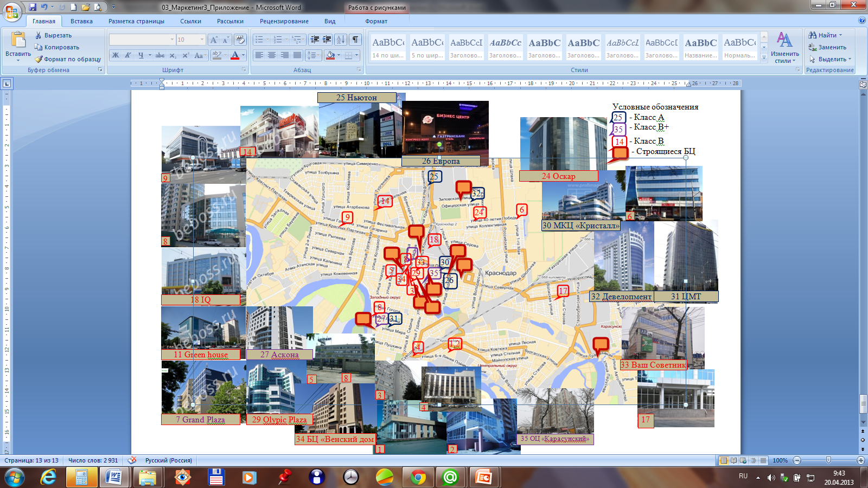This screenshot has width=868, height=488.
Task: Apply the red font color
Action: click(x=235, y=55)
